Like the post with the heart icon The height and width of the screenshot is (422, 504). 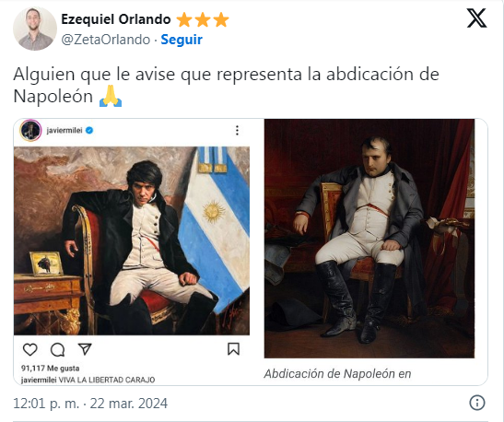click(x=30, y=349)
